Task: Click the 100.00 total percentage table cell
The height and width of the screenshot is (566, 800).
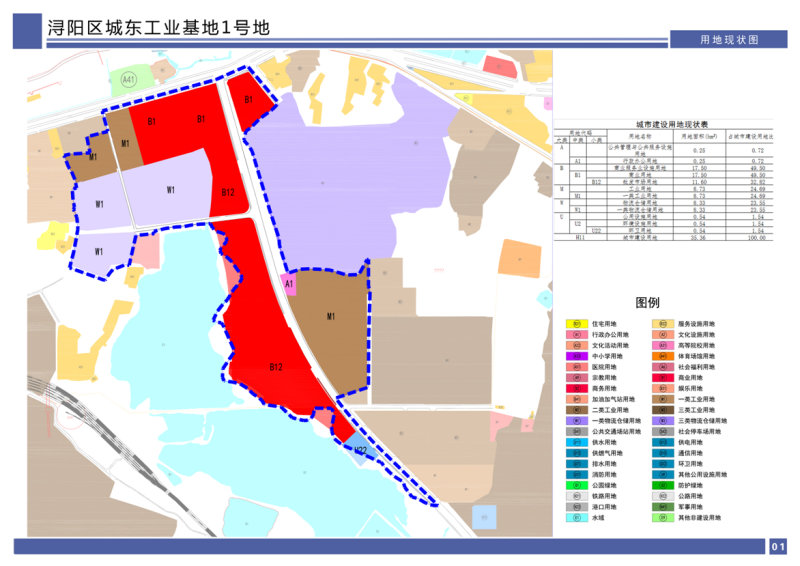Action: point(757,238)
